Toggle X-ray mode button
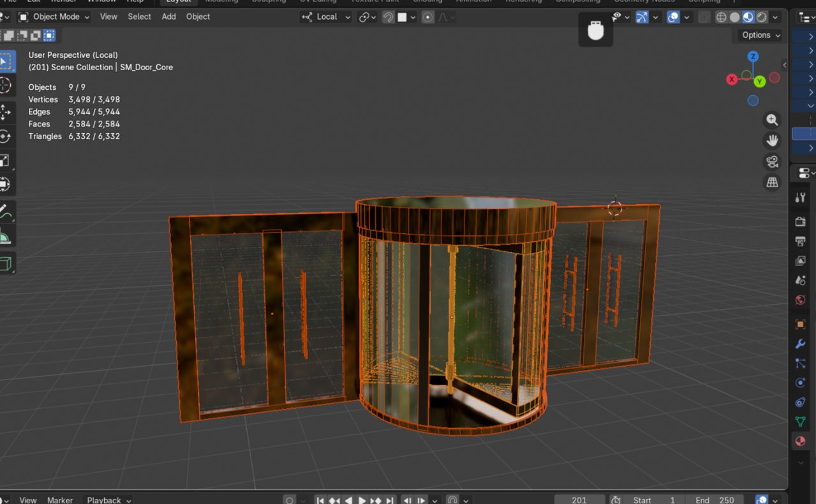The width and height of the screenshot is (816, 504). [x=704, y=17]
